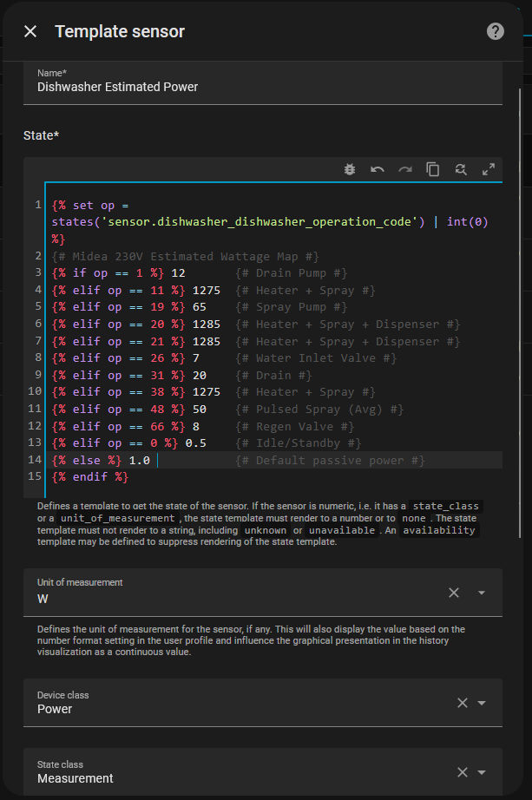Viewport: 532px width, 800px height.
Task: Click the Unit of measurement field showing W
Action: (234, 599)
